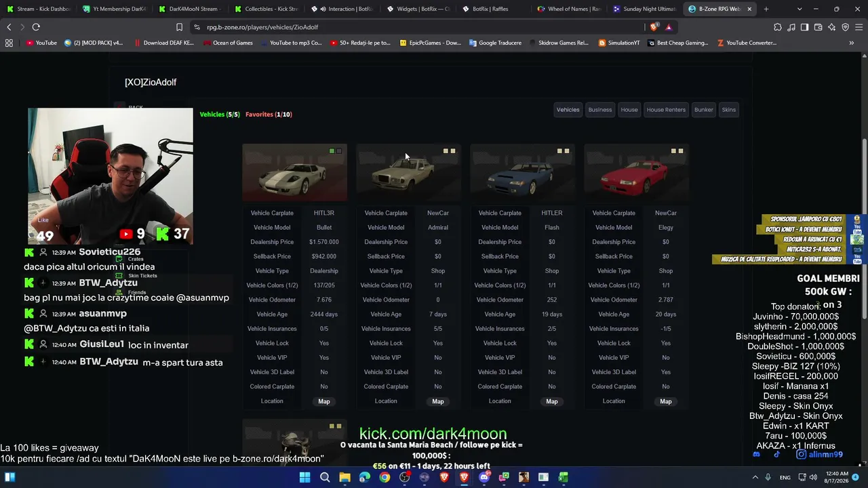The height and width of the screenshot is (488, 868).
Task: Open Brave music note toolbar icon
Action: click(791, 27)
